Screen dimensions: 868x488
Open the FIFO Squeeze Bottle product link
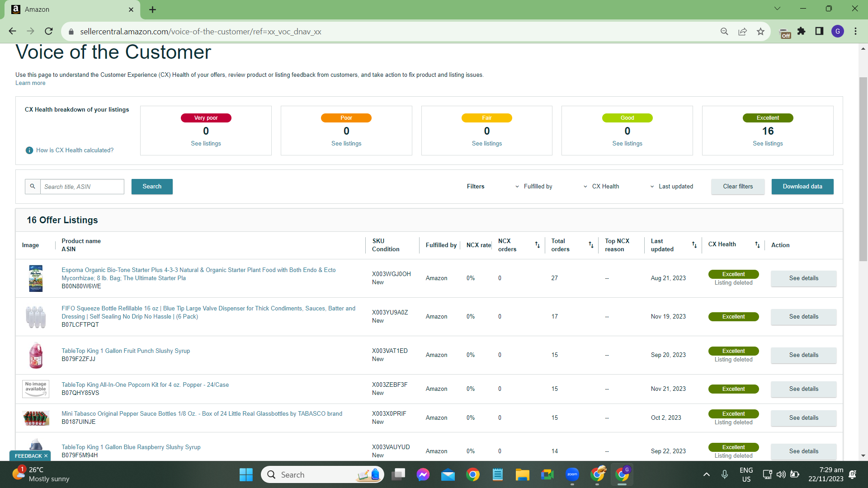coord(208,313)
